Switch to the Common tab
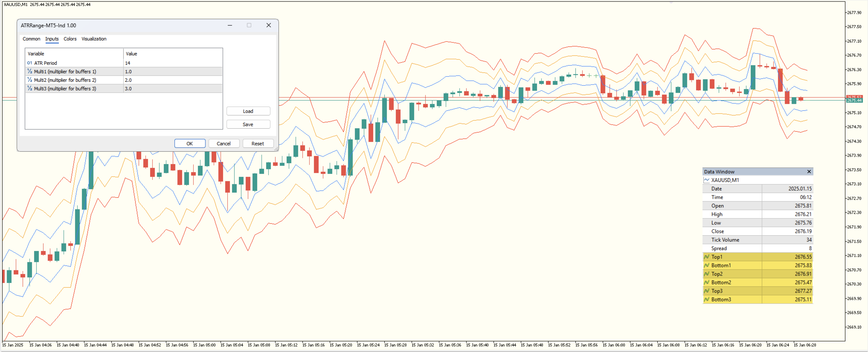The width and height of the screenshot is (868, 352). coord(31,39)
